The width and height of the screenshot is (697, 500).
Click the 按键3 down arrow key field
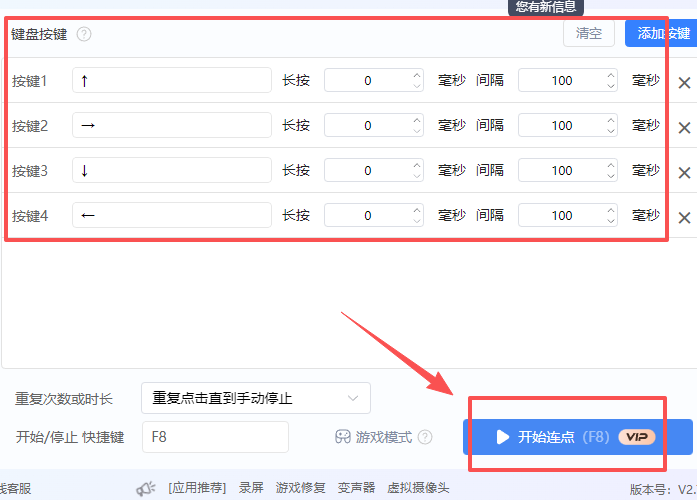(x=171, y=170)
